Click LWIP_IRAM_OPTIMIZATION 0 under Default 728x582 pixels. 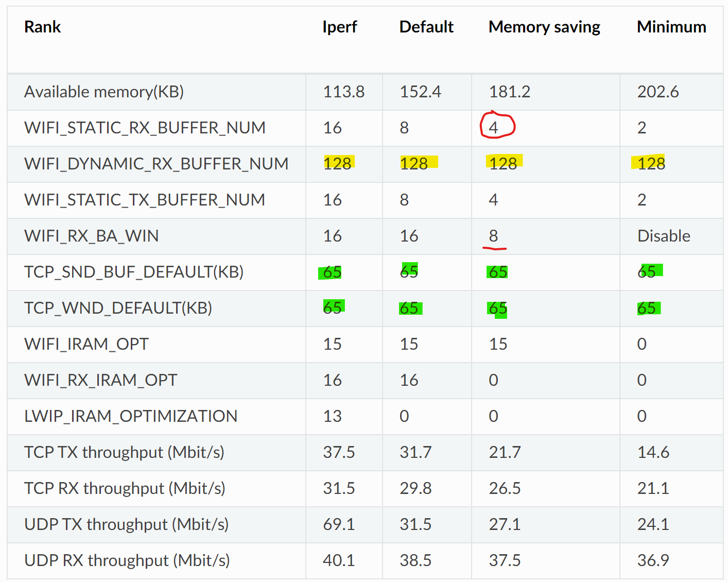click(x=404, y=416)
